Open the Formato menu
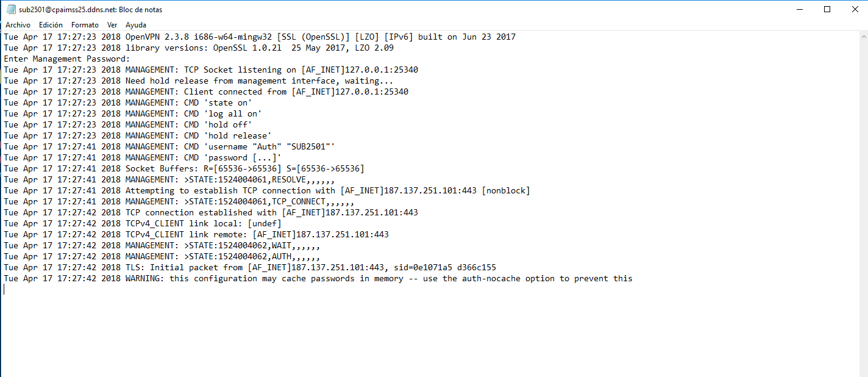This screenshot has width=868, height=377. pos(85,25)
